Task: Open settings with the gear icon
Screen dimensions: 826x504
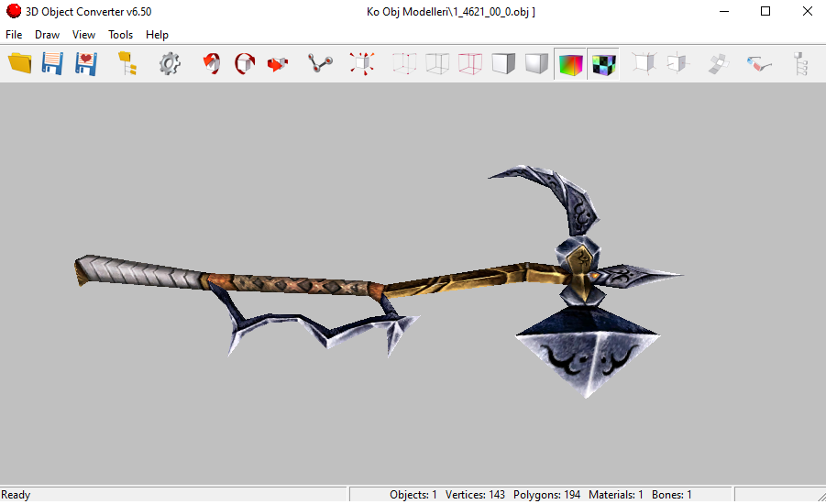Action: 170,64
